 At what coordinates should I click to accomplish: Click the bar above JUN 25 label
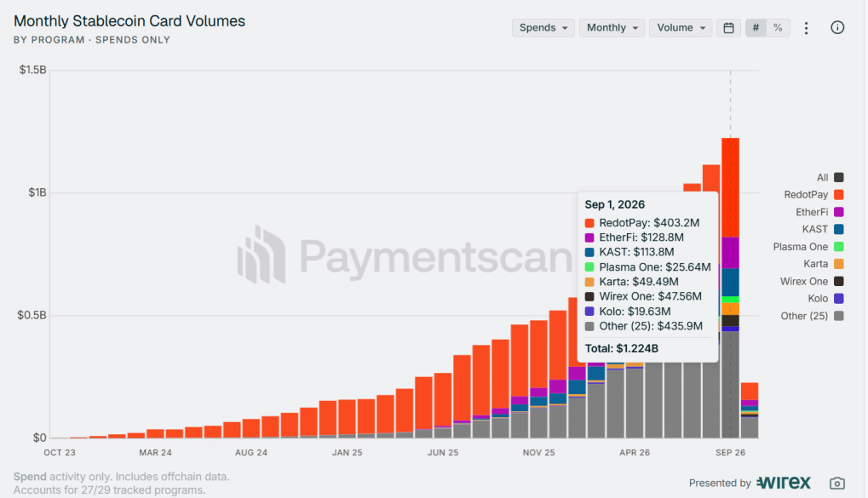point(443,405)
